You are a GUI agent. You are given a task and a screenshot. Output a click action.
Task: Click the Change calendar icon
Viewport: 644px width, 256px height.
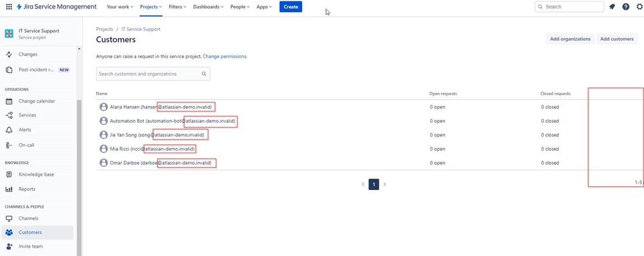tap(9, 101)
